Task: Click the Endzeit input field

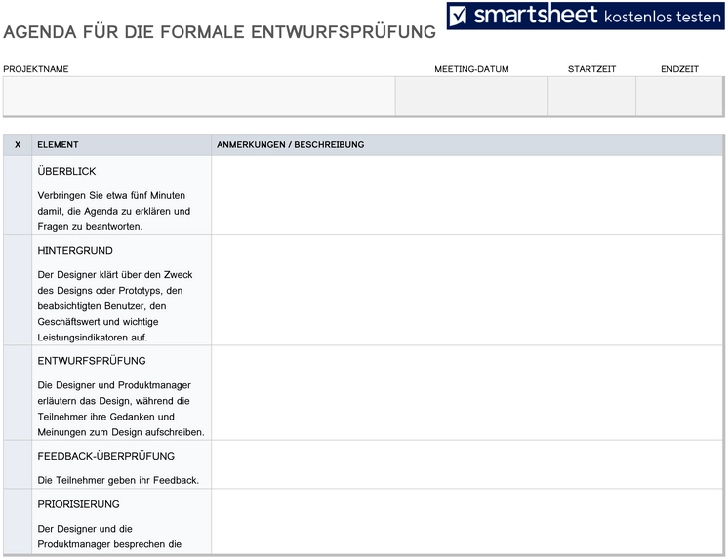Action: coord(680,97)
